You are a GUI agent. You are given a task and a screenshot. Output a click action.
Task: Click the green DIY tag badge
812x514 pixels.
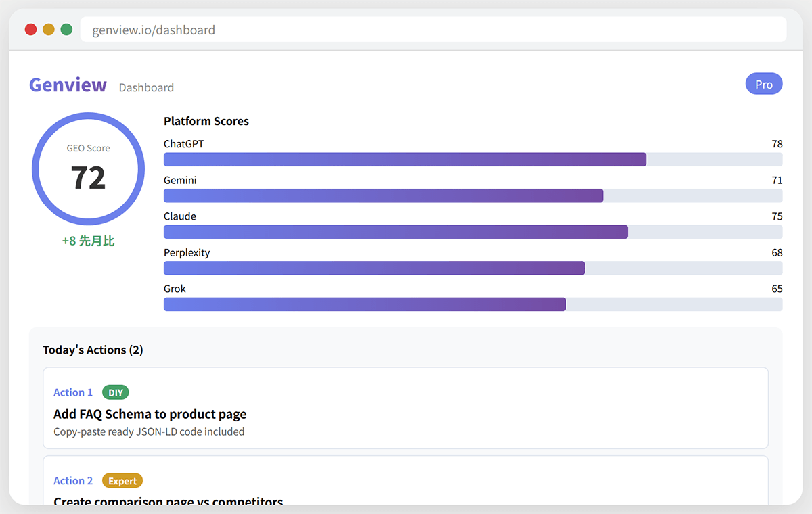pos(115,392)
